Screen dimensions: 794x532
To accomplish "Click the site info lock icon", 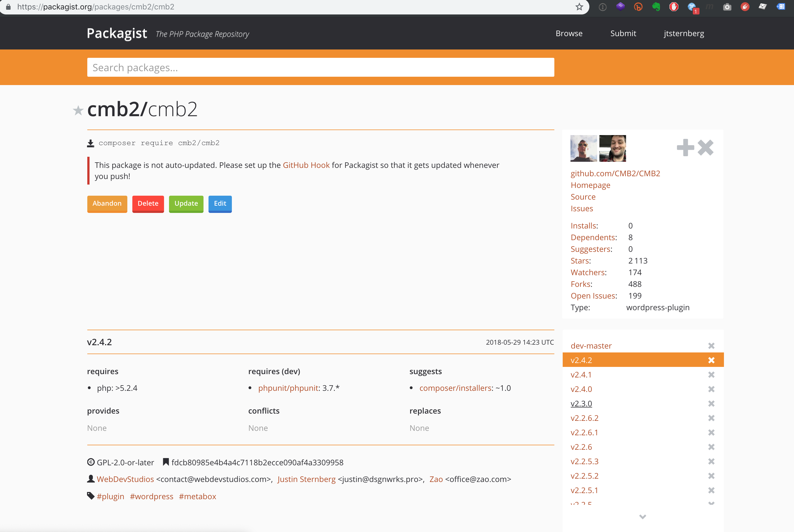I will 9,7.
